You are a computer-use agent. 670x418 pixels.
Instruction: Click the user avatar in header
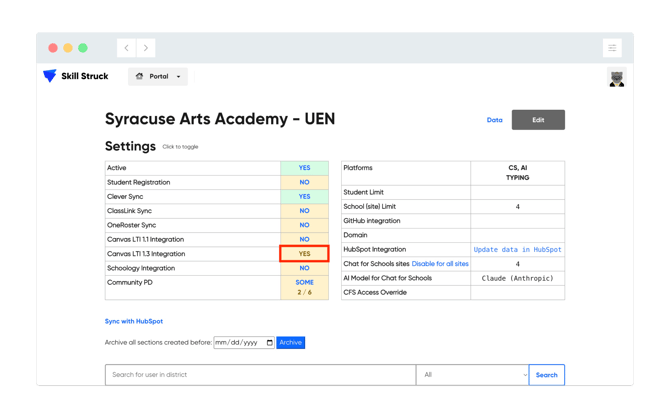point(616,78)
